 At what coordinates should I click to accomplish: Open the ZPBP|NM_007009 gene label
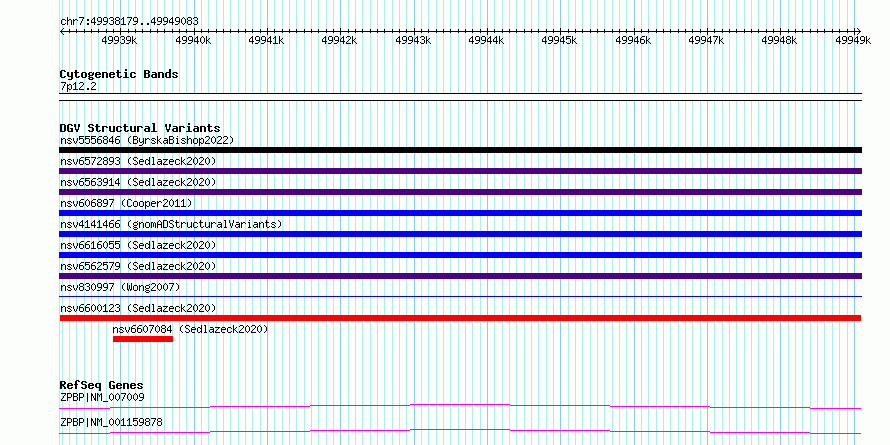[102, 397]
